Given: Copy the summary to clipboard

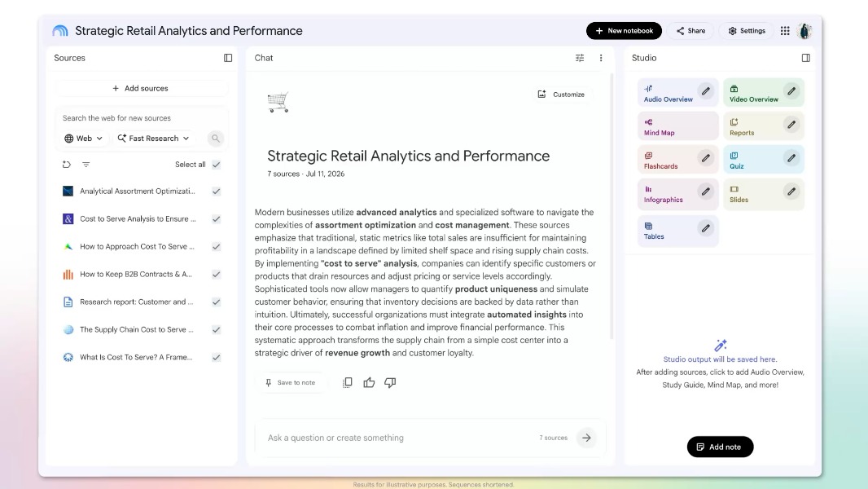Looking at the screenshot, I should pyautogui.click(x=347, y=383).
